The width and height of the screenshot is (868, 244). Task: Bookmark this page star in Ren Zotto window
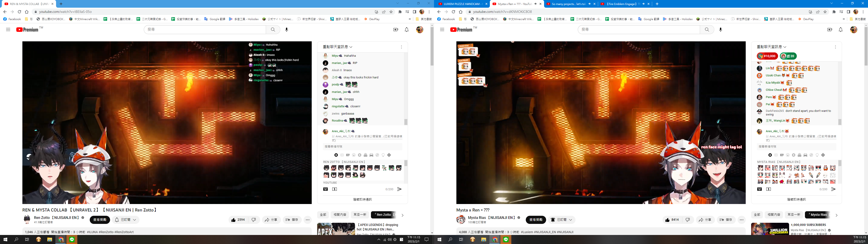tap(391, 12)
